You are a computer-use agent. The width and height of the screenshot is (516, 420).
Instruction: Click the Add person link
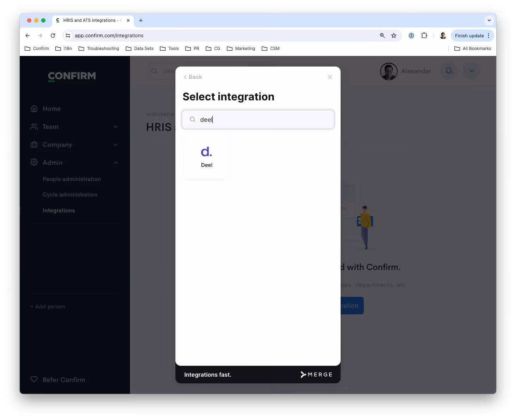pos(48,307)
